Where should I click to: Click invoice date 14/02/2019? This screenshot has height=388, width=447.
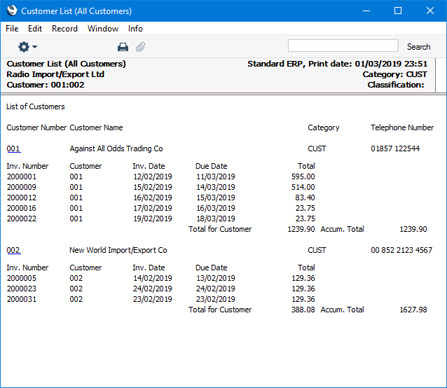(153, 278)
